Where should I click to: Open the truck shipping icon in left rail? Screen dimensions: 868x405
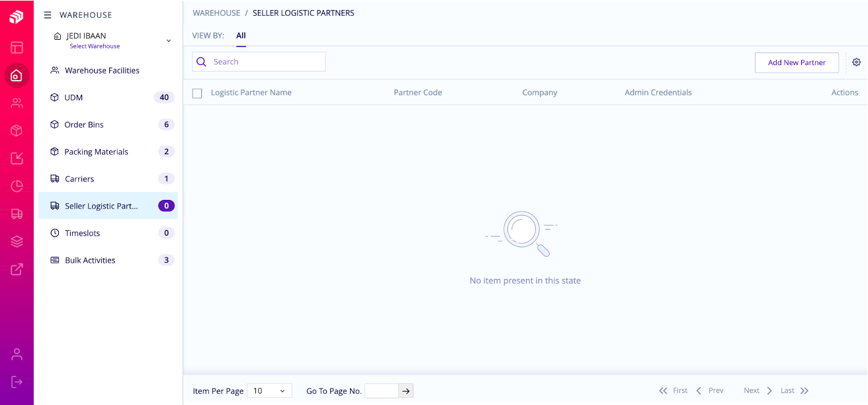click(17, 214)
